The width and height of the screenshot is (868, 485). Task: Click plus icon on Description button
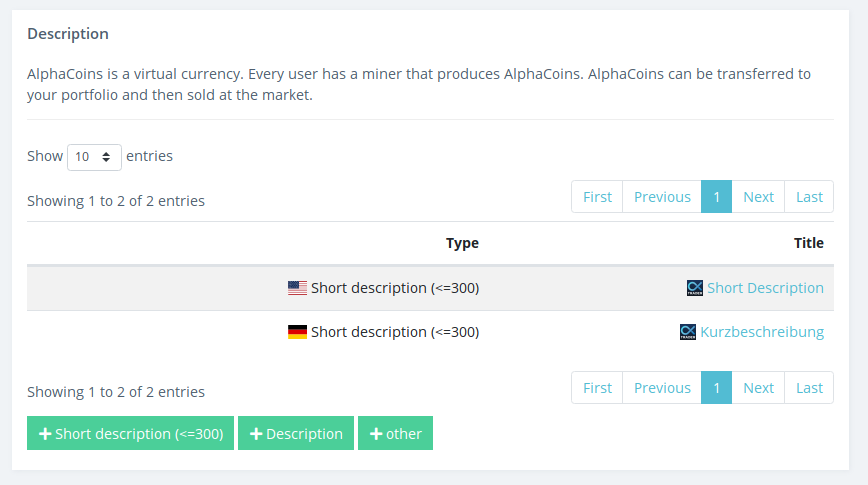(256, 434)
